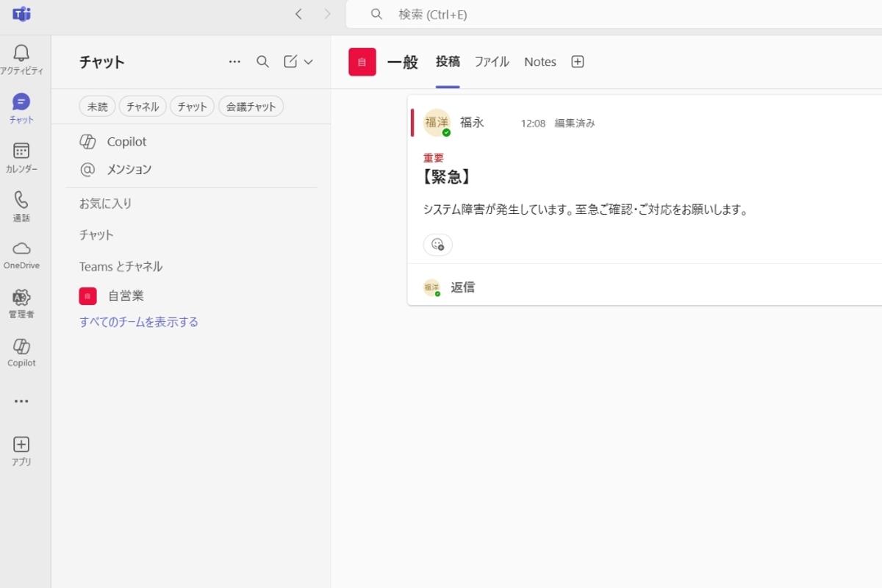Add a reaction to 福永's message
Screen dimensions: 882x588
pos(437,245)
